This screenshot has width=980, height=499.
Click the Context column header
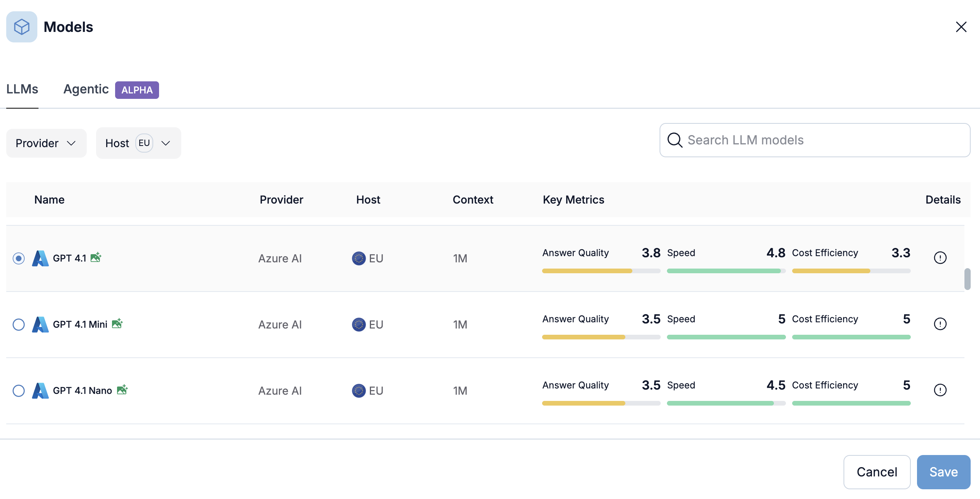(x=473, y=200)
